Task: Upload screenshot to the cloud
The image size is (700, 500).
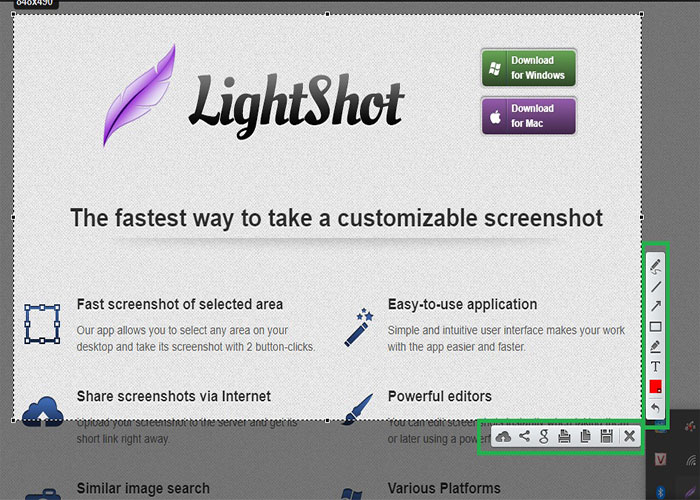Action: (x=503, y=436)
